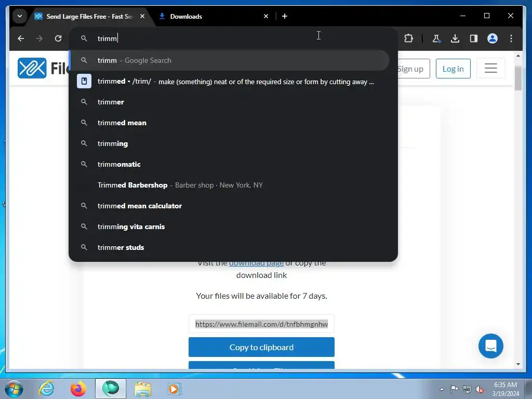The image size is (532, 399).
Task: Launch Internet Explorer from the taskbar
Action: 46,389
